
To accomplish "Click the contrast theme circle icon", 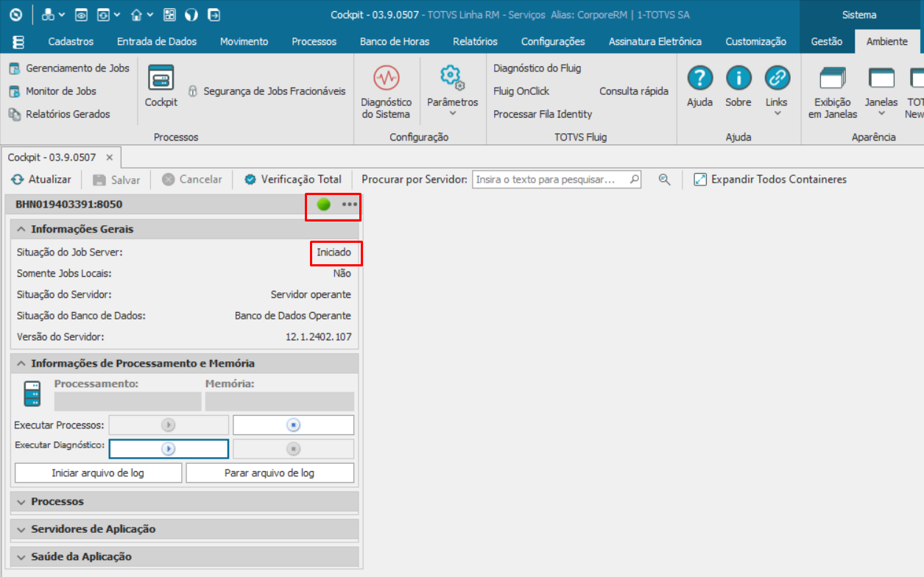I will [191, 15].
